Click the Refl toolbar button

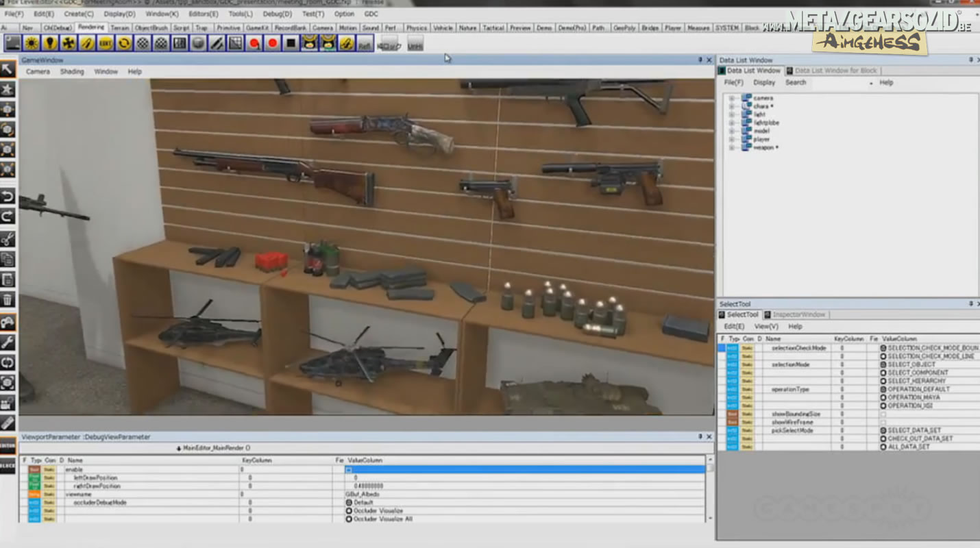(365, 43)
